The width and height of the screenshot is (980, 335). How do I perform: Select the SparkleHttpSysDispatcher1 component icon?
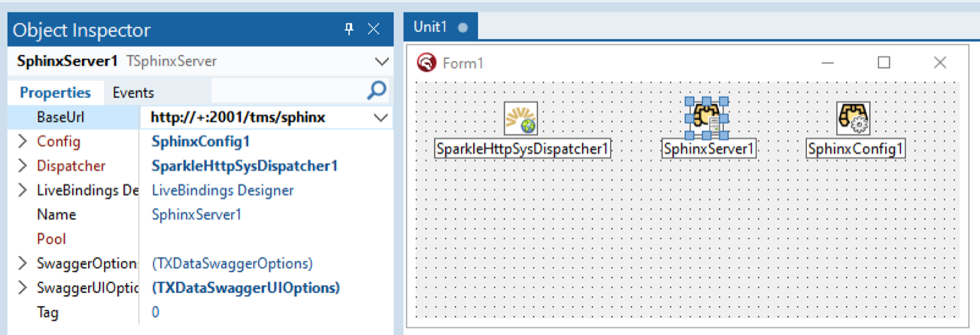pyautogui.click(x=520, y=119)
